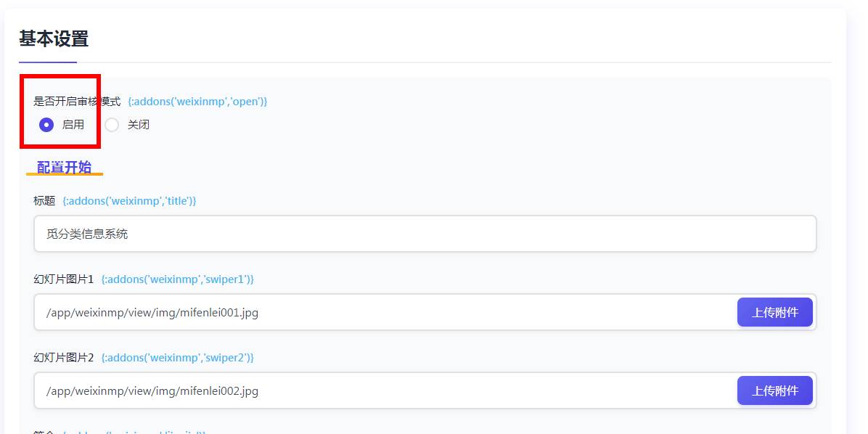Click the 幻灯片图片2 path input field
Viewport: 868px width, 434px height.
[385, 390]
